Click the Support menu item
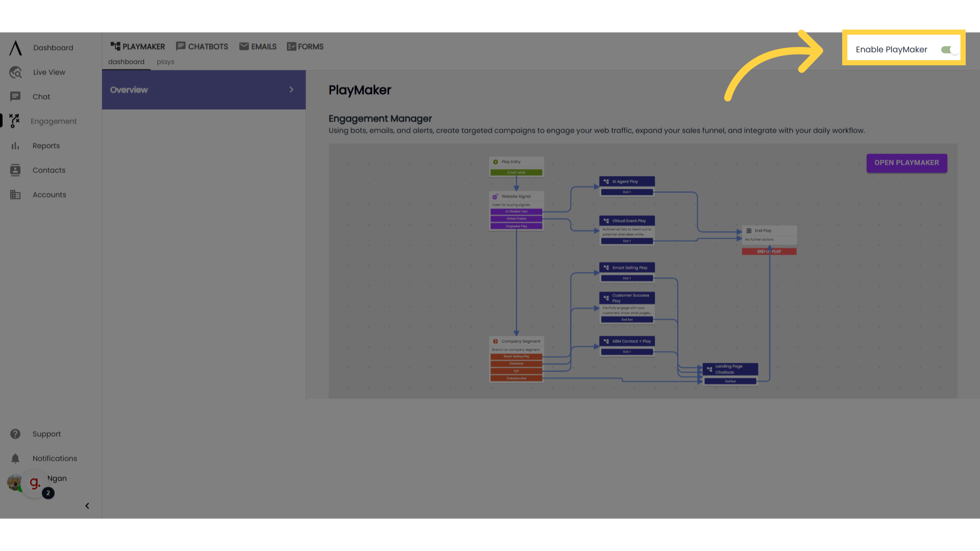This screenshot has height=551, width=980. pyautogui.click(x=47, y=433)
